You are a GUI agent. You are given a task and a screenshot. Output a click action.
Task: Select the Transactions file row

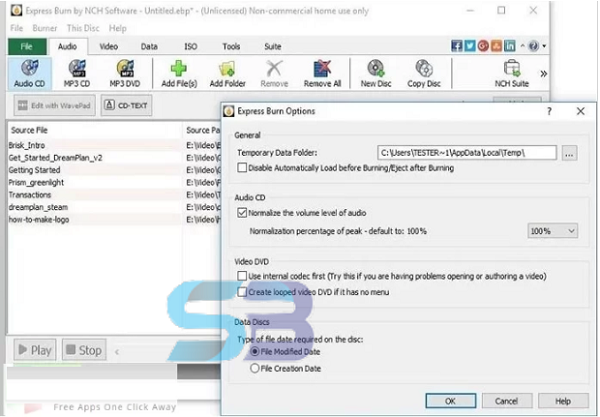click(95, 195)
